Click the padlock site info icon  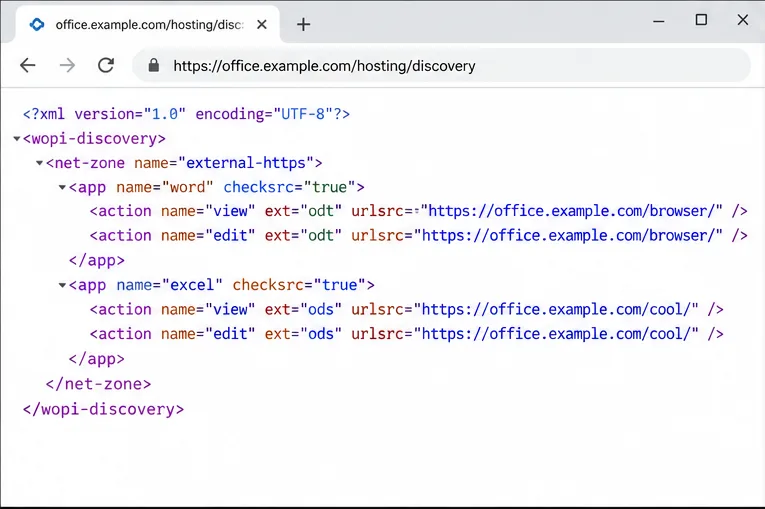pyautogui.click(x=154, y=65)
